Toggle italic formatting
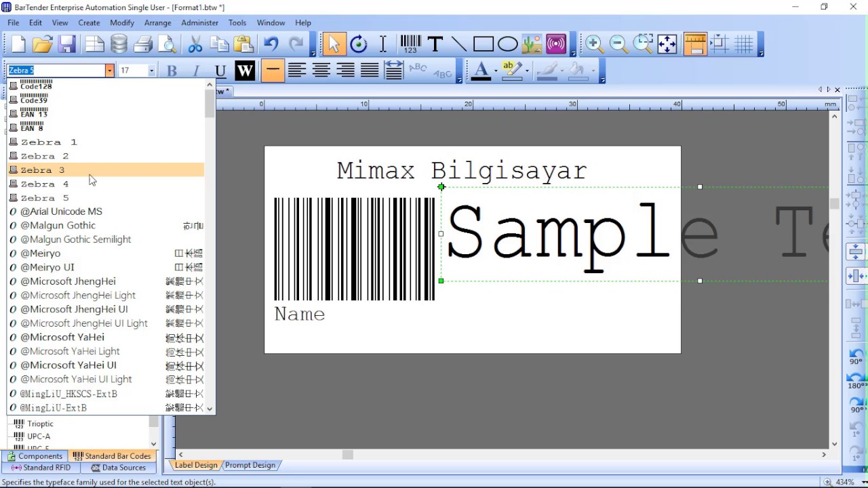The image size is (868, 488). (196, 70)
